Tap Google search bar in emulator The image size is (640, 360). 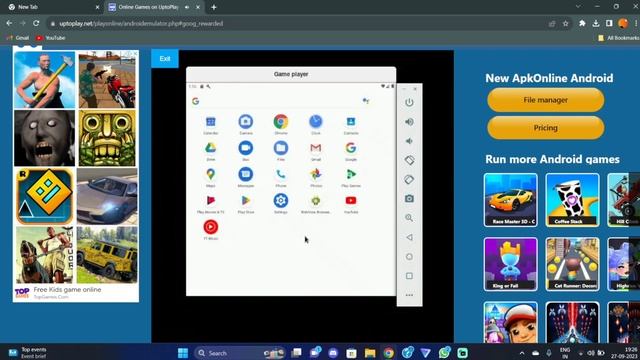[282, 101]
